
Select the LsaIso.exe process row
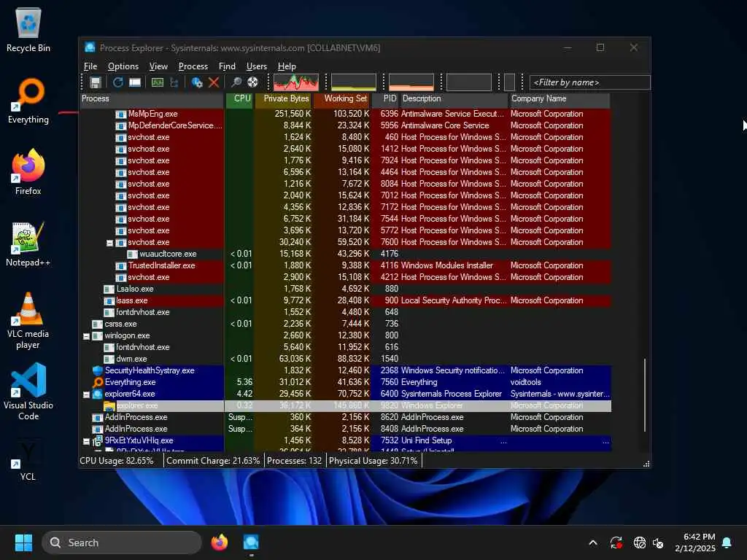345,289
